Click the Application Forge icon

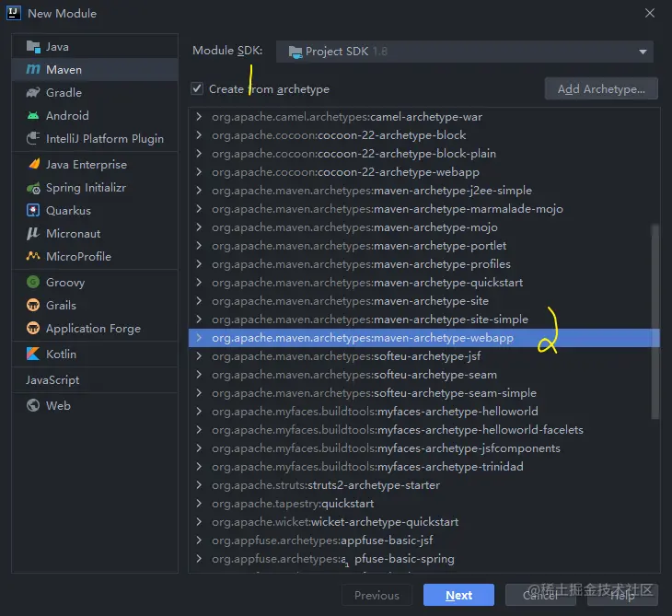tap(33, 328)
